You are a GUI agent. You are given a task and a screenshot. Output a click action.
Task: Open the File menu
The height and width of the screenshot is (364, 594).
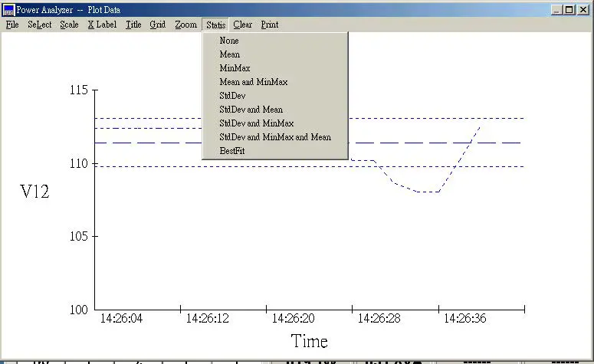(x=12, y=25)
